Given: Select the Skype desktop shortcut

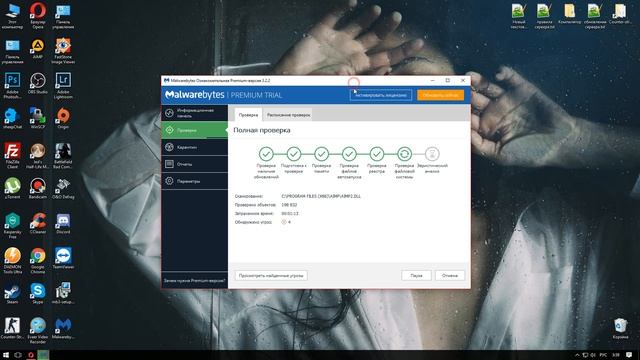Looking at the screenshot, I should click(x=38, y=294).
